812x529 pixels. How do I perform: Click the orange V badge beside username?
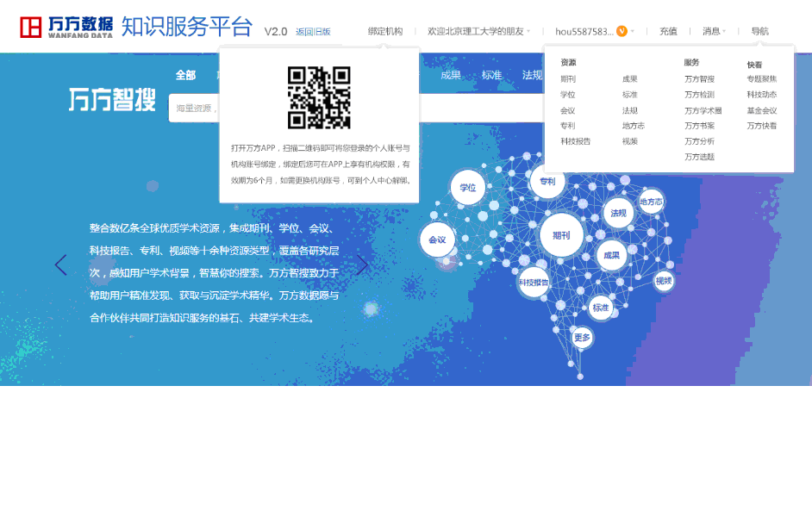point(621,31)
